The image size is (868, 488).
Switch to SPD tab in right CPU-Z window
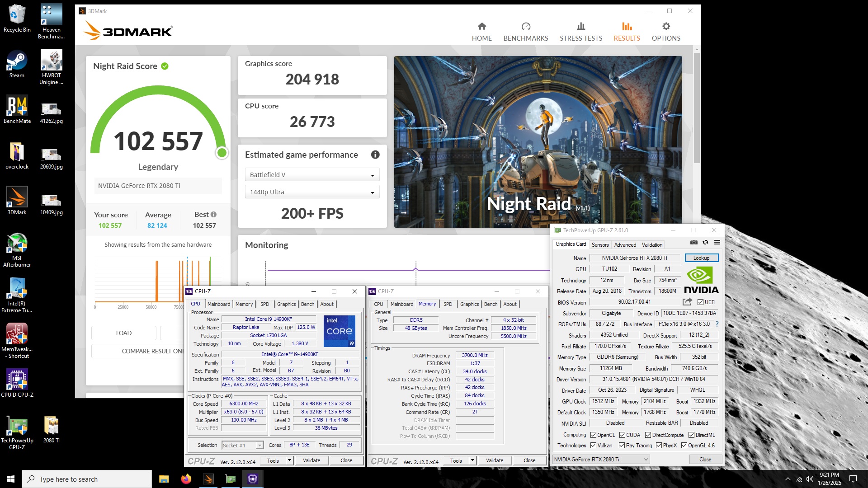[x=448, y=304]
